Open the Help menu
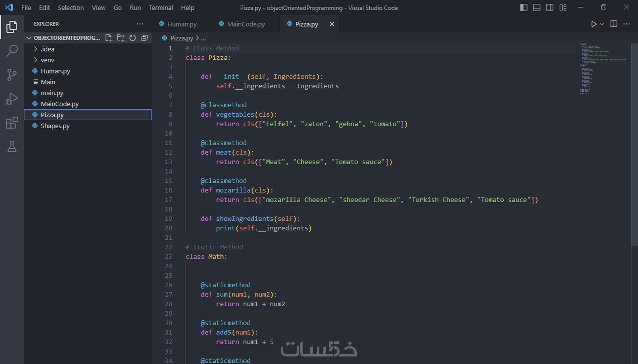The image size is (638, 364). 188,8
